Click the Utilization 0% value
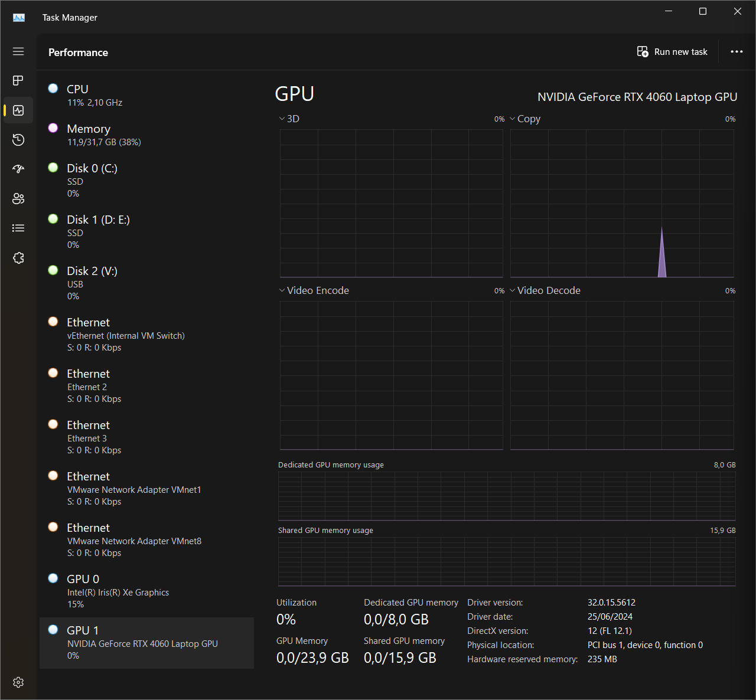The width and height of the screenshot is (756, 700). [286, 619]
